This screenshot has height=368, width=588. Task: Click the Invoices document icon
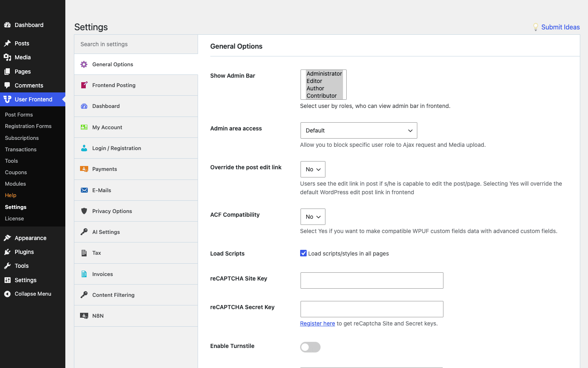pos(84,274)
